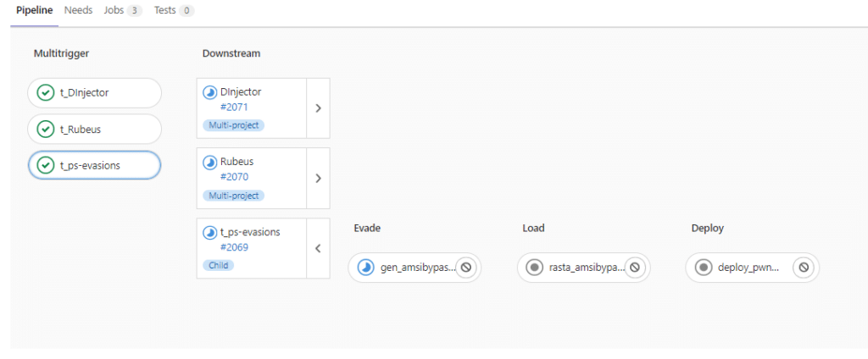The width and height of the screenshot is (868, 359).
Task: Click the running icon on gen_amsibypass job
Action: pyautogui.click(x=366, y=268)
